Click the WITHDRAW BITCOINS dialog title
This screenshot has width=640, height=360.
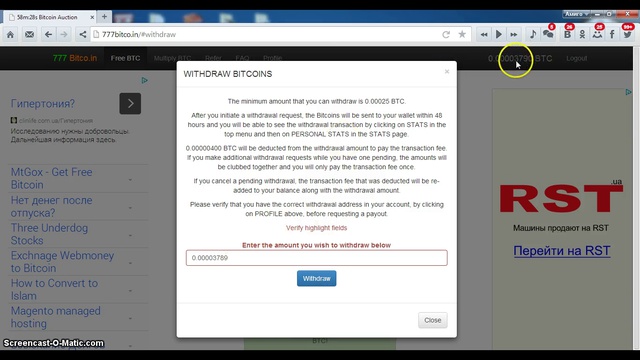click(228, 74)
